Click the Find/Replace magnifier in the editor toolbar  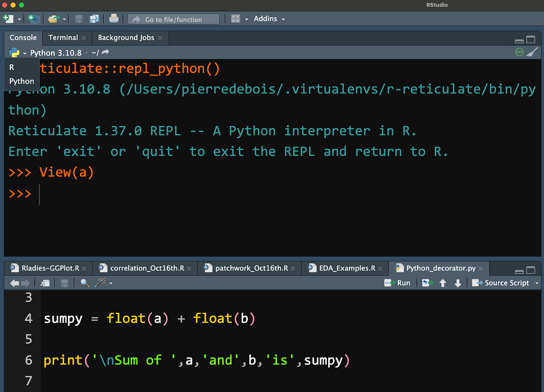(84, 283)
